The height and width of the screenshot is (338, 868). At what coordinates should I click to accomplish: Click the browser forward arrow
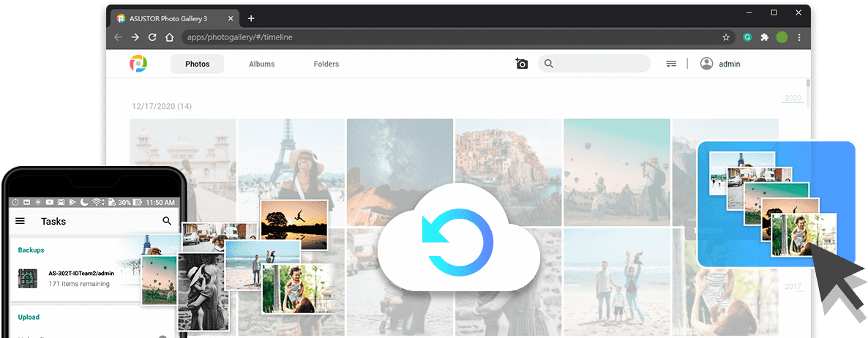pyautogui.click(x=135, y=37)
